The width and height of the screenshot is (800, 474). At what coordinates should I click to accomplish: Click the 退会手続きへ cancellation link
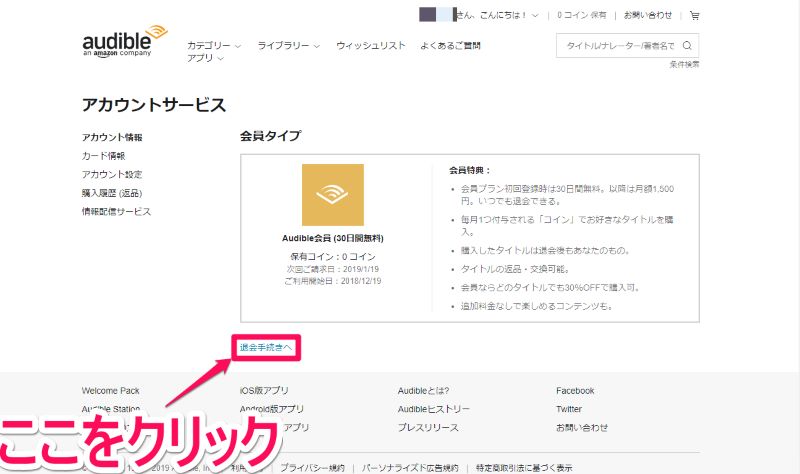point(266,347)
